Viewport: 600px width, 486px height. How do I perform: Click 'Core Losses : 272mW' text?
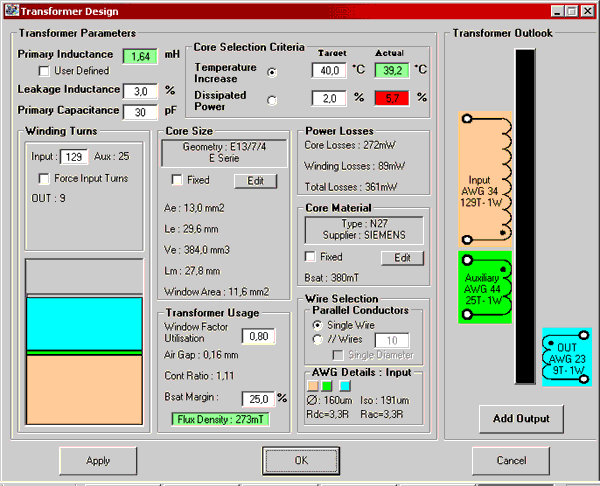click(350, 145)
